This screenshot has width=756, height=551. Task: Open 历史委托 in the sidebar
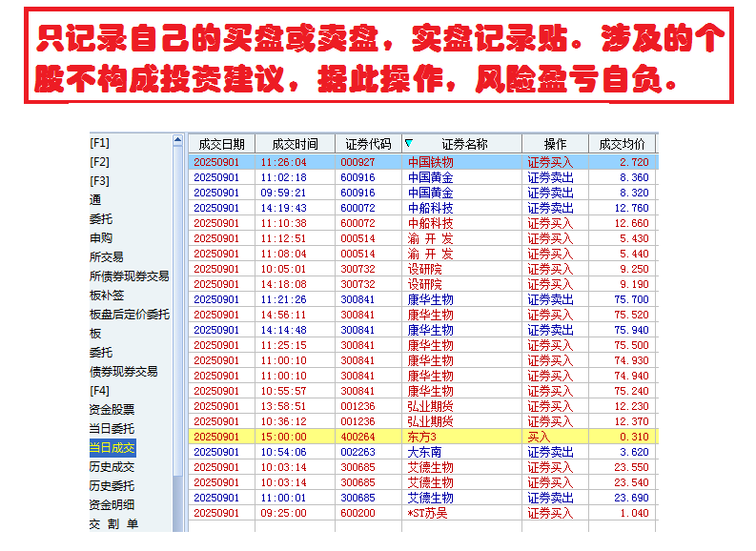112,486
